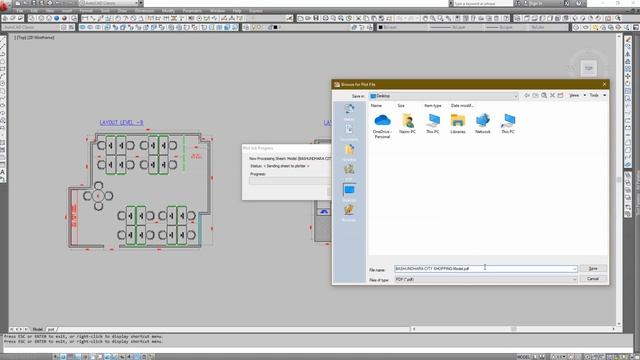
Task: Click the Name column header in the file dialog
Action: pos(376,105)
